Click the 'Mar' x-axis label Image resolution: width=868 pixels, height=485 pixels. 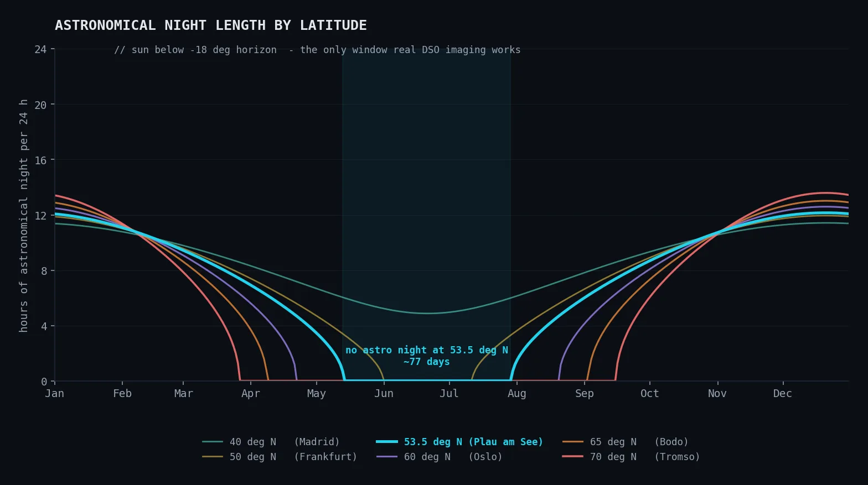tap(183, 394)
